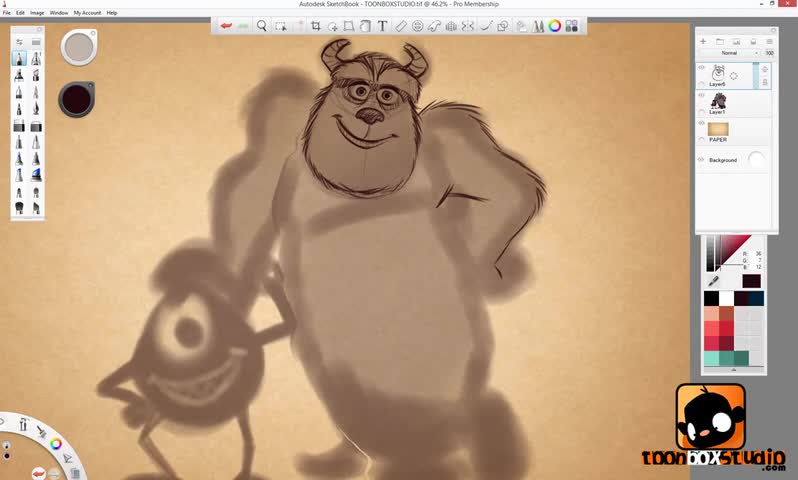Enable the Steady Stroke tool
This screenshot has width=798, height=480.
pos(486,26)
